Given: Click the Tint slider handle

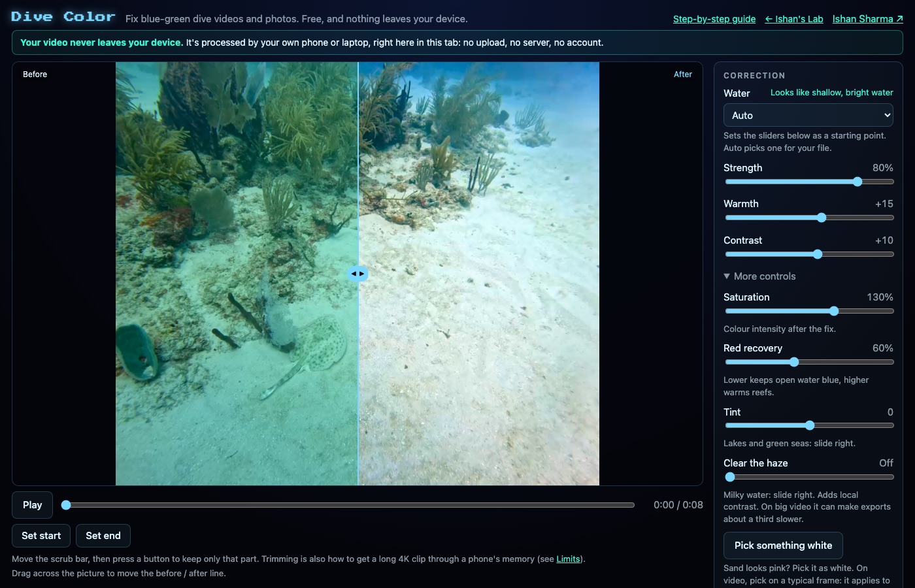Looking at the screenshot, I should (x=810, y=425).
